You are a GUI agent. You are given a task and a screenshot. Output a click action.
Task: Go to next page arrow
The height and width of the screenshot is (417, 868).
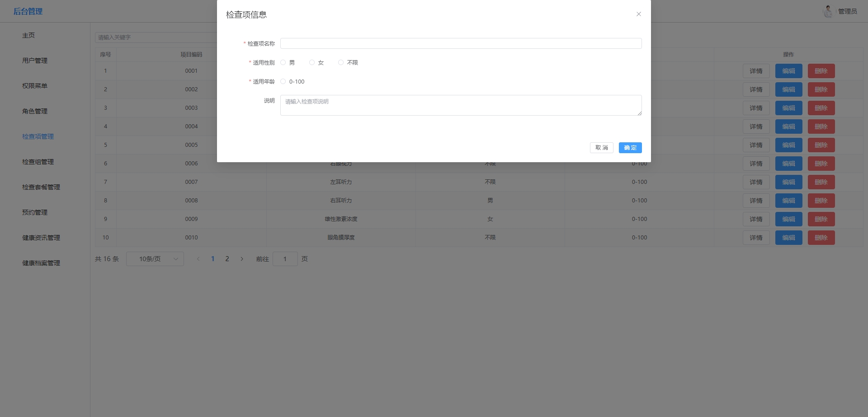[x=242, y=259]
